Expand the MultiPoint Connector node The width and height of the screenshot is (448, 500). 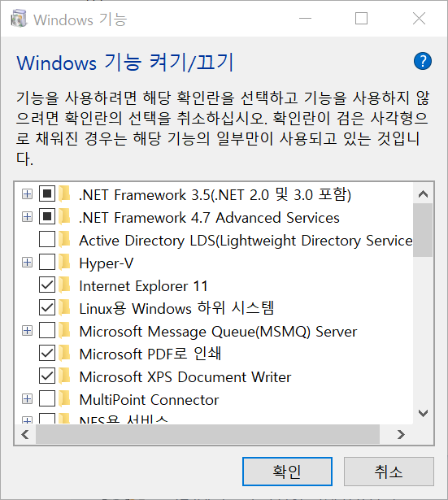tap(27, 399)
